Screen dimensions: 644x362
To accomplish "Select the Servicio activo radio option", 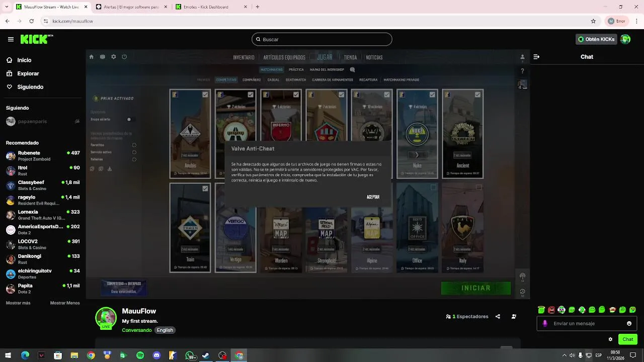I will click(x=134, y=152).
